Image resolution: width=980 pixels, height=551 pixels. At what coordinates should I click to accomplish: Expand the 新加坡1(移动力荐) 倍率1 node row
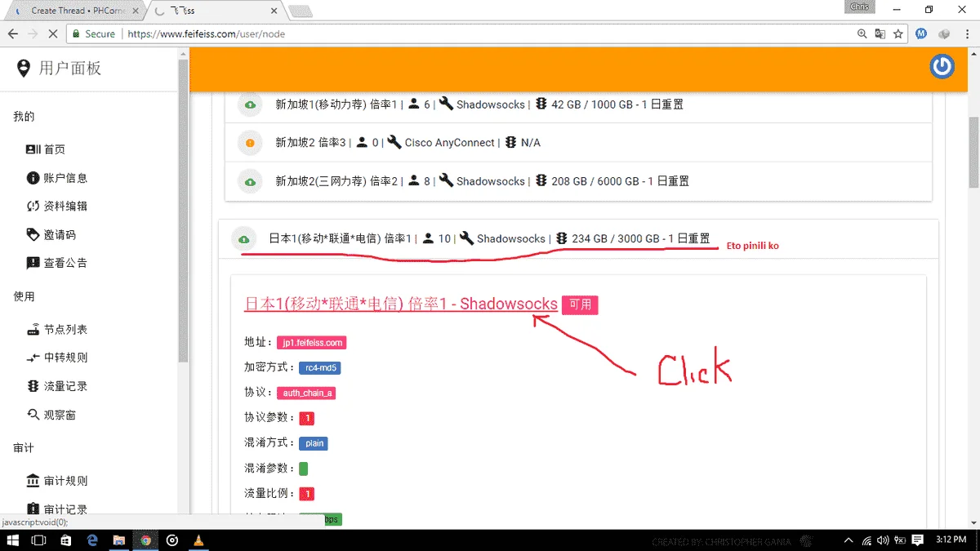click(x=578, y=104)
